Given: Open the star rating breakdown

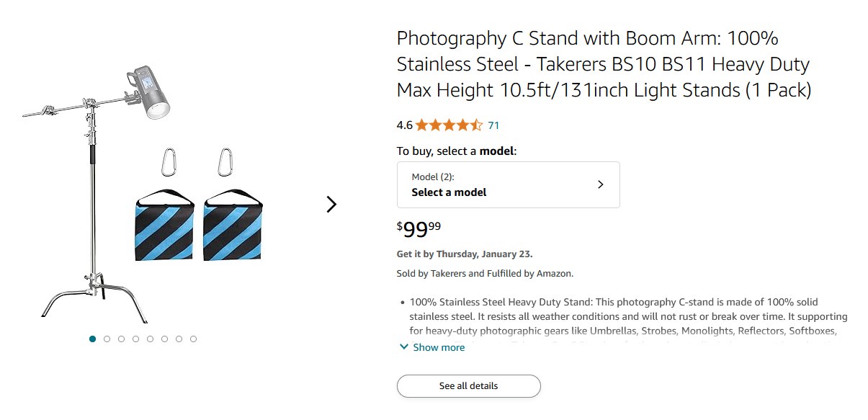Looking at the screenshot, I should (x=448, y=125).
